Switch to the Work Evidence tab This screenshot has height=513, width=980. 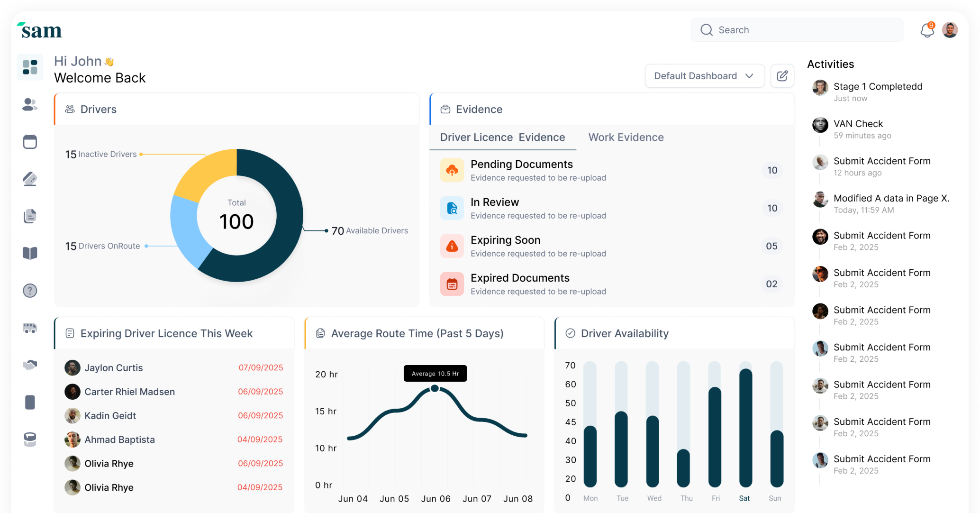point(626,137)
